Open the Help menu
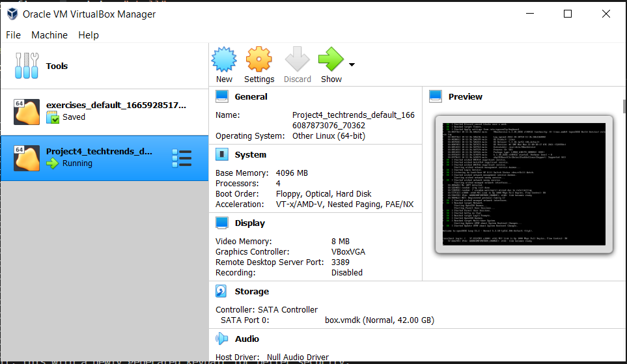Screen dimensions: 627x364 [89, 35]
